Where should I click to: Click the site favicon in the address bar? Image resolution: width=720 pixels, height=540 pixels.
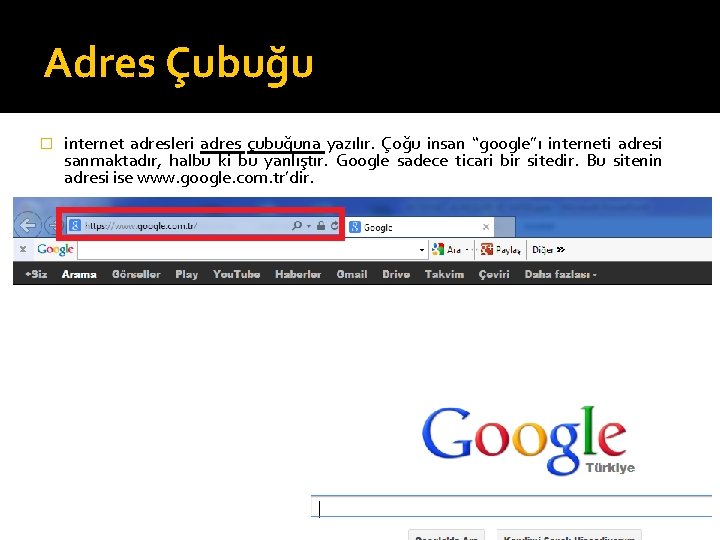(x=75, y=225)
